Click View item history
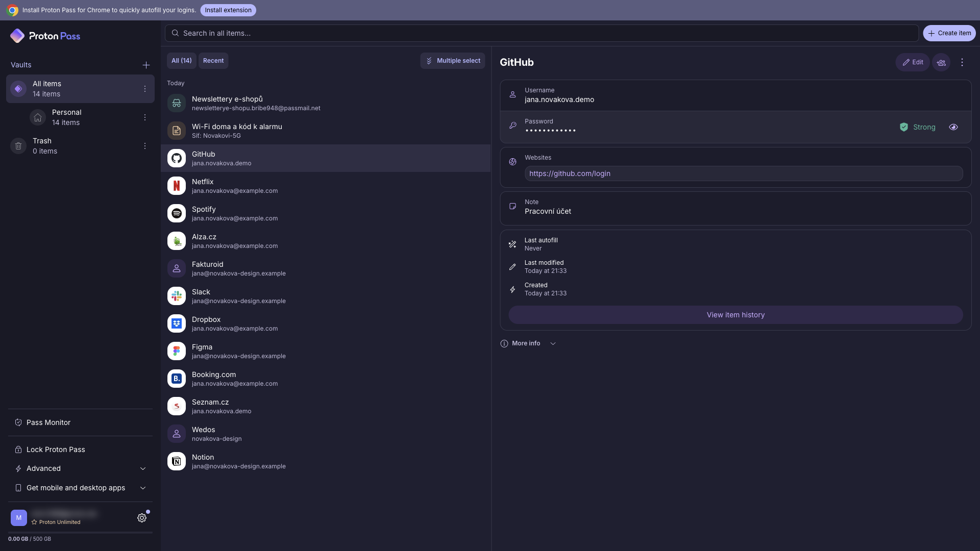 click(736, 315)
